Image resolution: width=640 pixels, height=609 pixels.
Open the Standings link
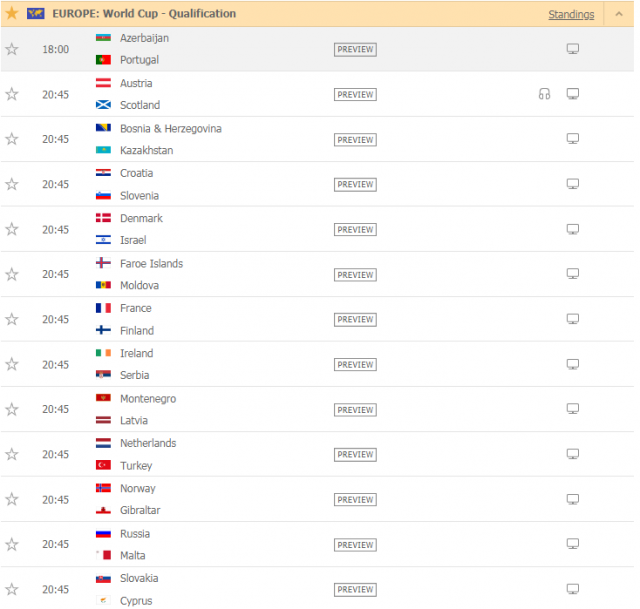point(571,14)
